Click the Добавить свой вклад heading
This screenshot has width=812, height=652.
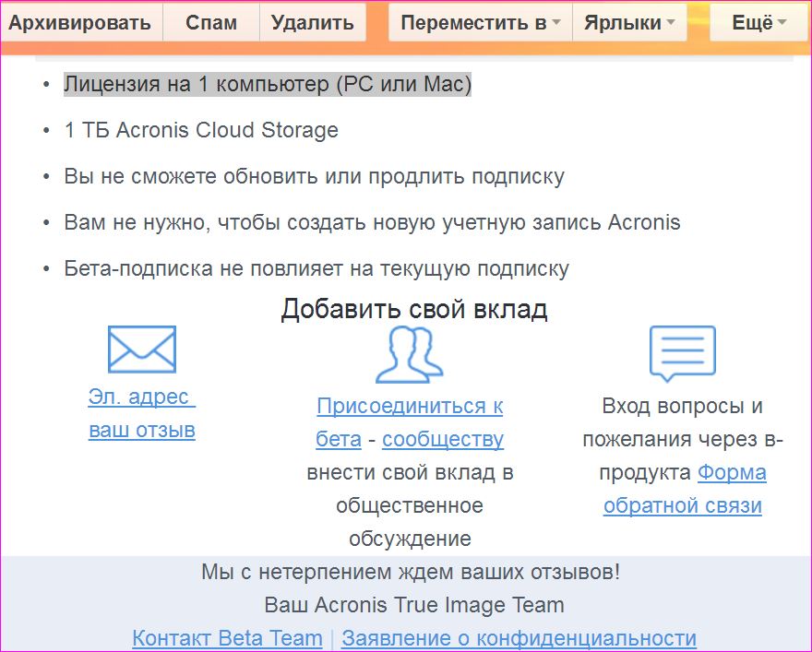pos(413,309)
